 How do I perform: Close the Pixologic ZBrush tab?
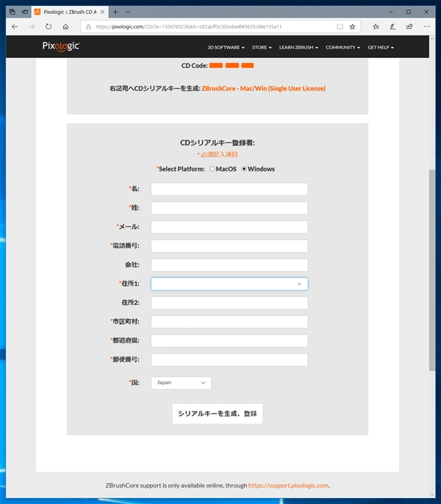[x=103, y=12]
